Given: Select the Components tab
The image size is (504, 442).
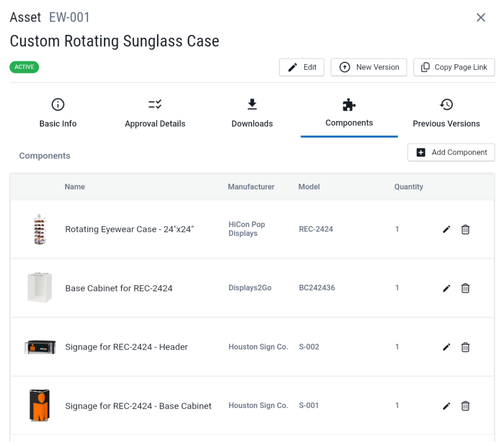Looking at the screenshot, I should tap(349, 113).
